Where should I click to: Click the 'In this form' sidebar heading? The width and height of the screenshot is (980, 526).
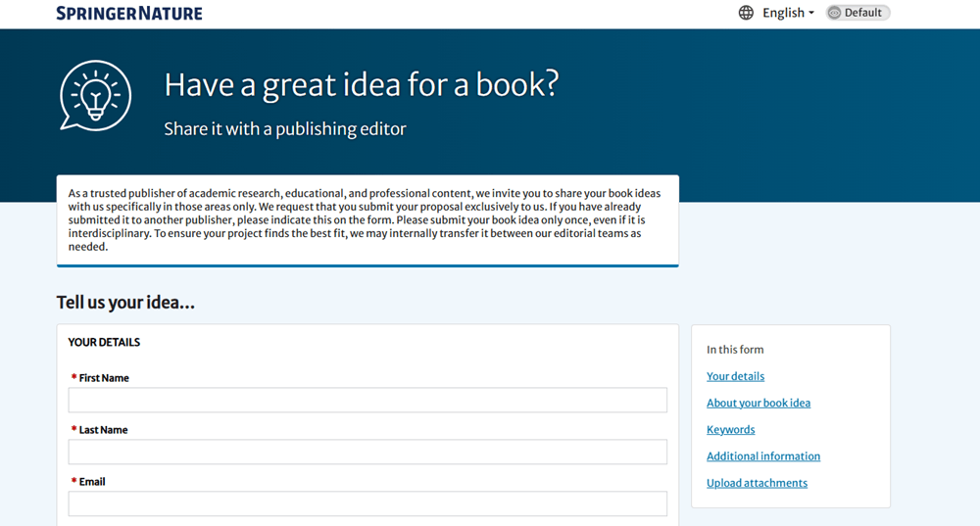[735, 350]
